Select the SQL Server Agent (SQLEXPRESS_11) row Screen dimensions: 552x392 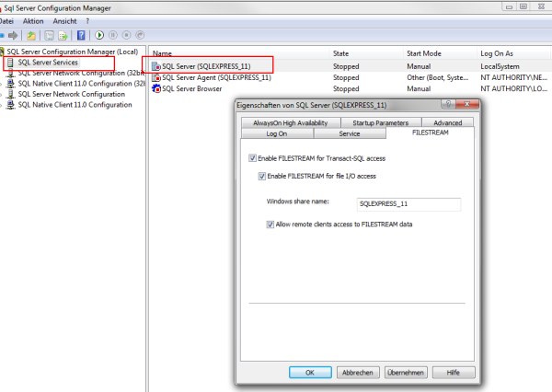coord(351,77)
